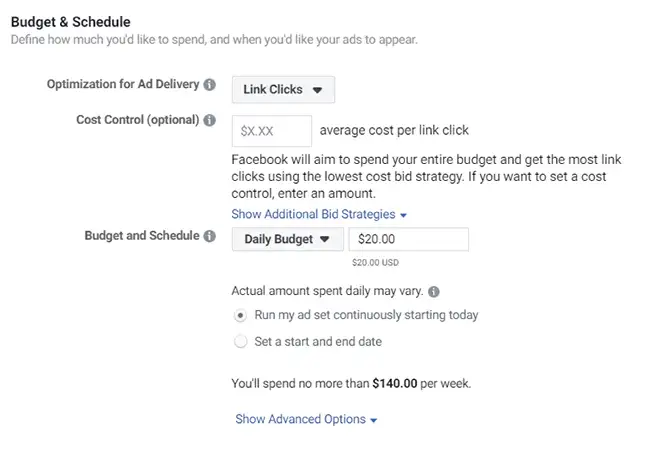
Task: Open the Link Clicks dropdown
Action: [x=283, y=89]
